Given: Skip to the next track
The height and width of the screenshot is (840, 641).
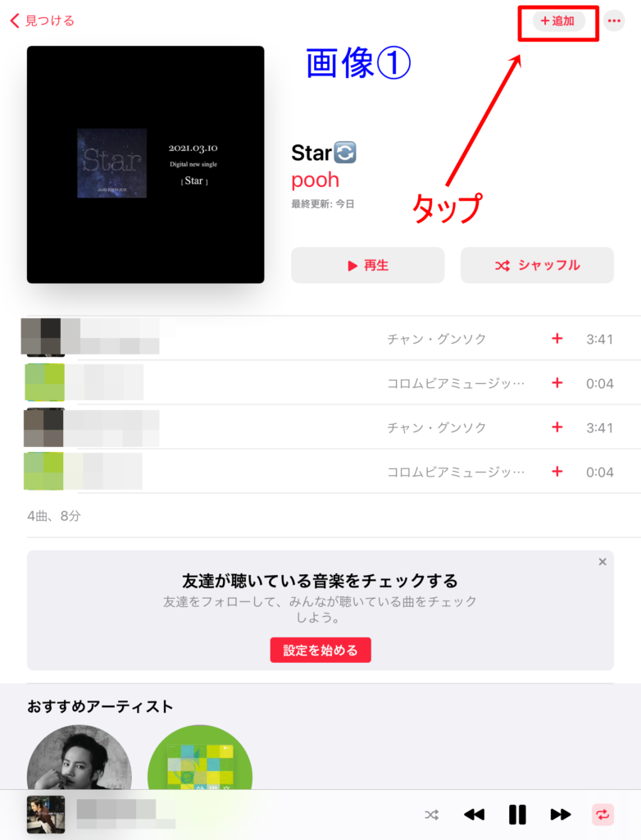Looking at the screenshot, I should click(560, 815).
